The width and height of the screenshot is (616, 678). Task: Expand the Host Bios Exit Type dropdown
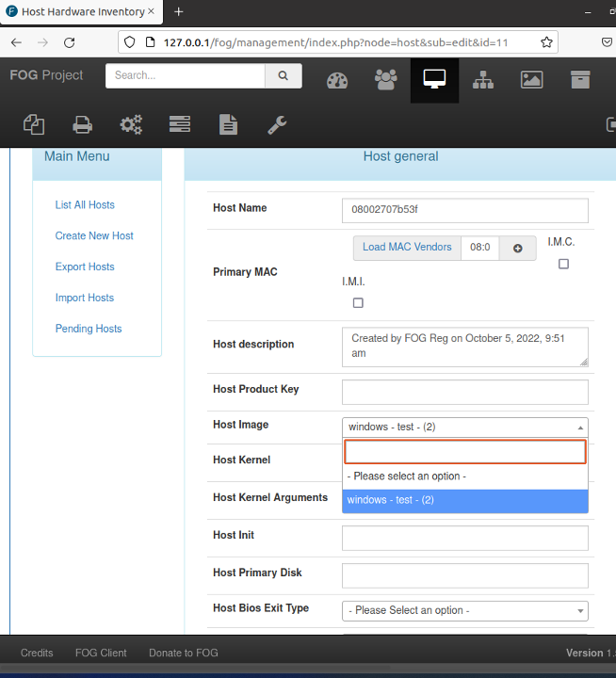coord(465,610)
